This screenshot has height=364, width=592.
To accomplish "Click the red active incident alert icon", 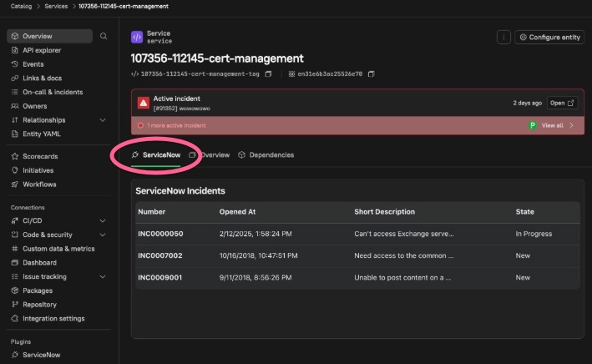I will [x=144, y=103].
